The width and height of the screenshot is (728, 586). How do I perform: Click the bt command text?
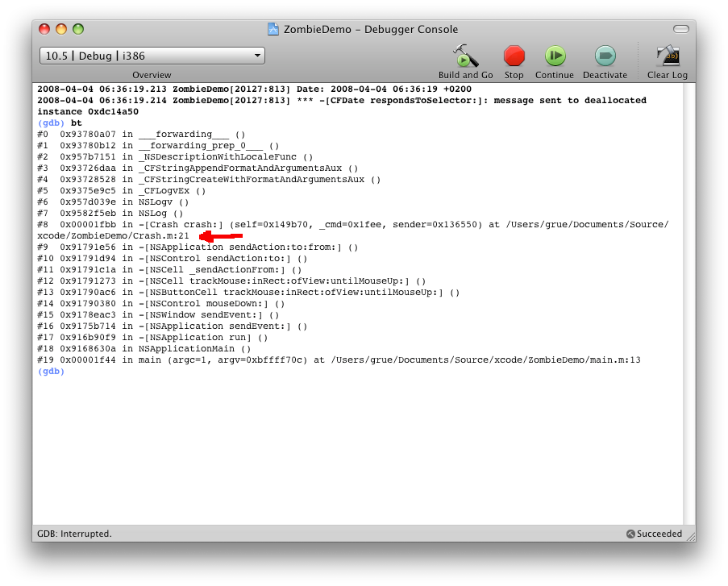click(76, 123)
